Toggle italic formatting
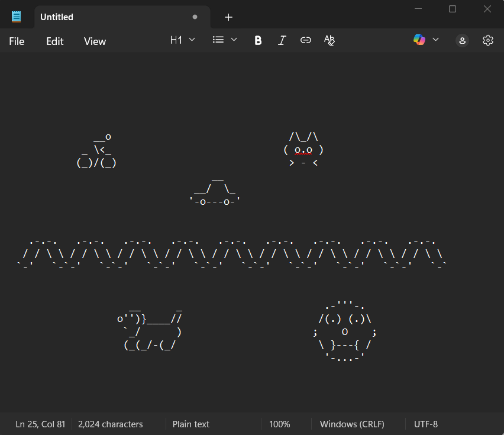Viewport: 504px width, 435px height. pos(282,40)
